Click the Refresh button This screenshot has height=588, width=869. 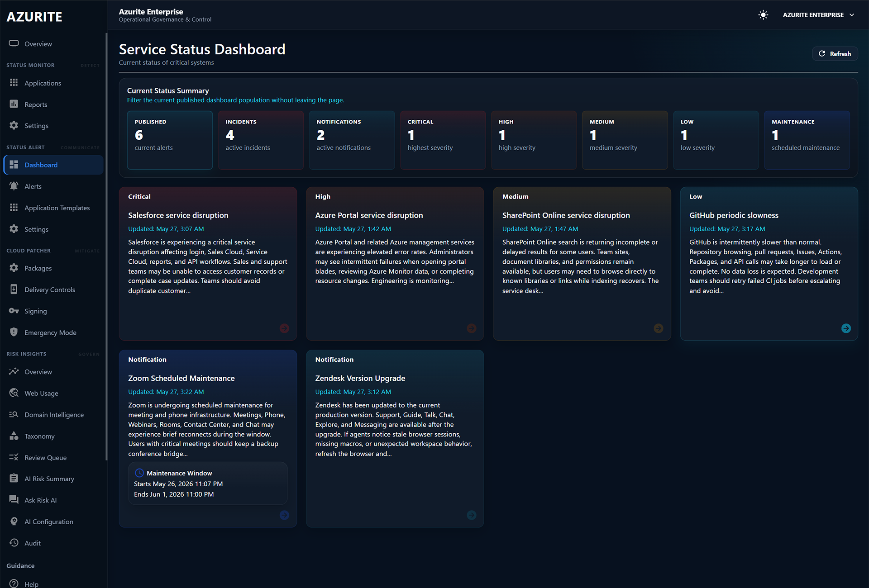[835, 54]
